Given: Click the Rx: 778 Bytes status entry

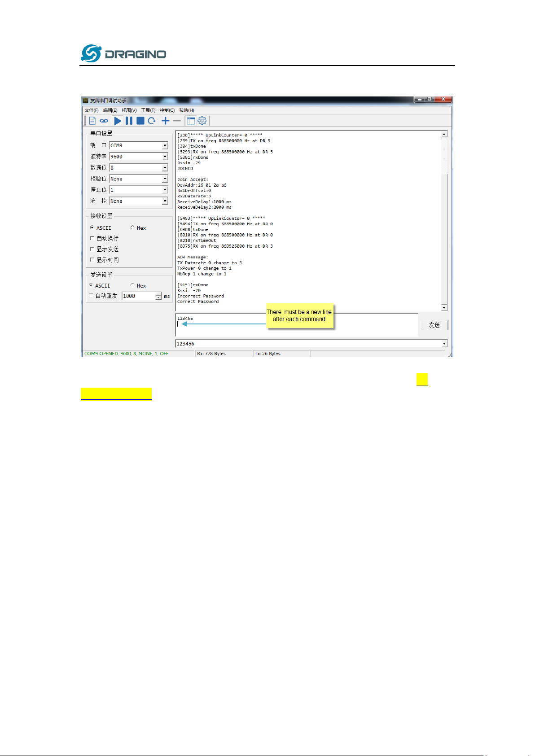Looking at the screenshot, I should pos(211,354).
